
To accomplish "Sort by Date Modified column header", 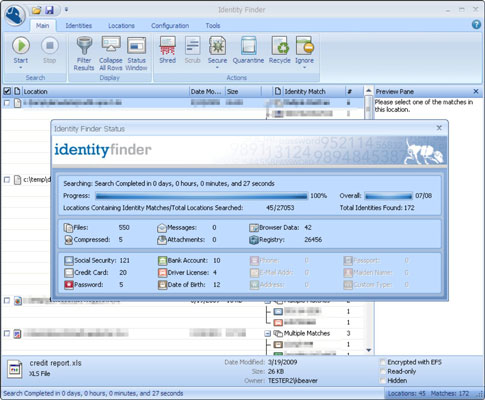I will [x=207, y=91].
